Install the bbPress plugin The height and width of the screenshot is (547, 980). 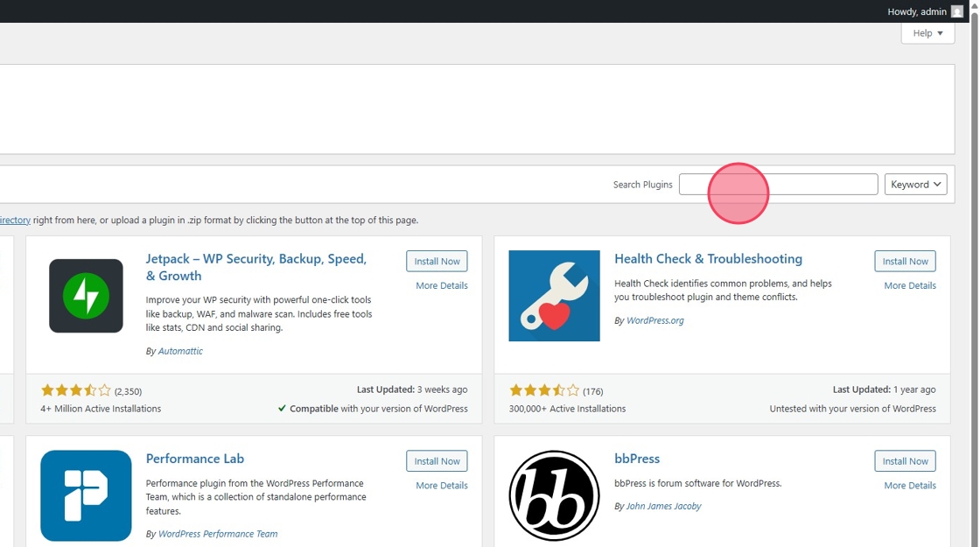905,461
